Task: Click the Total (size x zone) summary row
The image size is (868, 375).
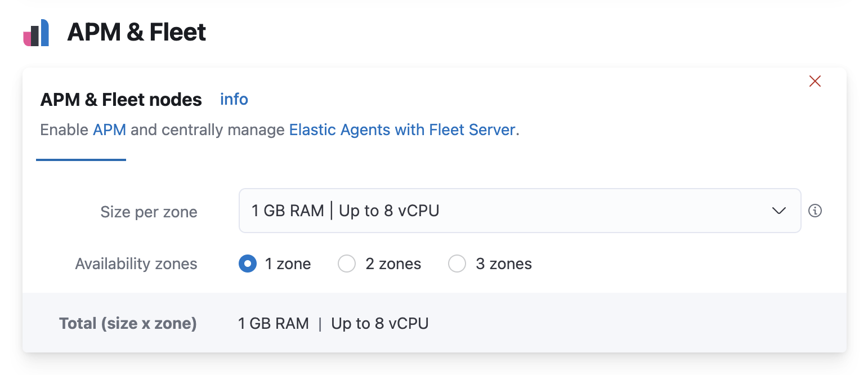Action: [128, 323]
